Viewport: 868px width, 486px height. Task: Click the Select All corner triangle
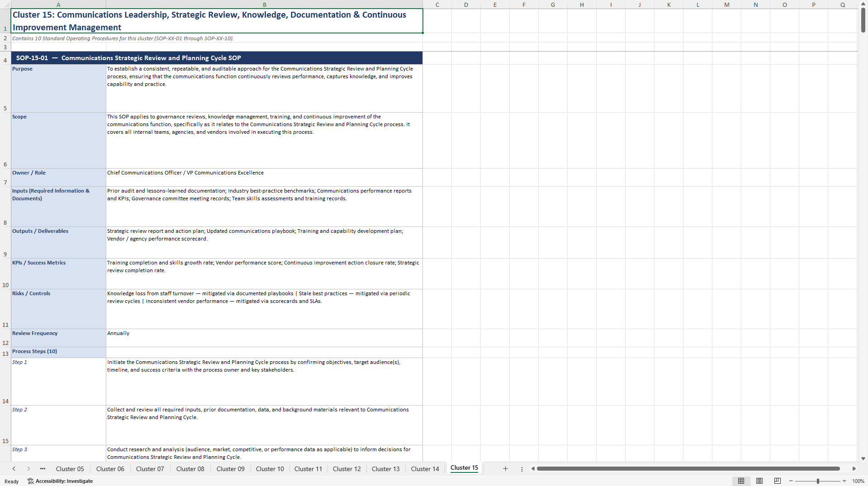(x=5, y=5)
